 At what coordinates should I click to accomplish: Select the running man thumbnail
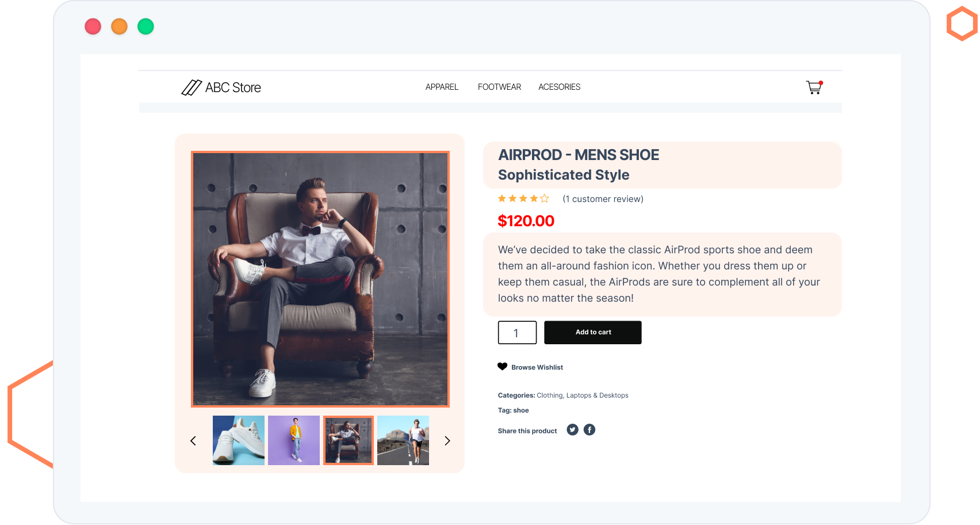click(403, 440)
